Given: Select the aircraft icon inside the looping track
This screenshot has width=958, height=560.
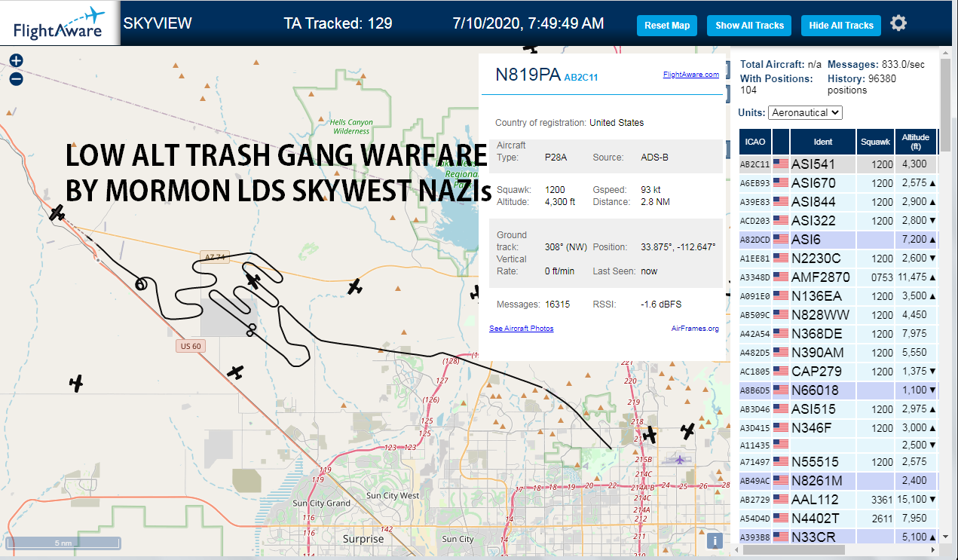Looking at the screenshot, I should coord(253,281).
